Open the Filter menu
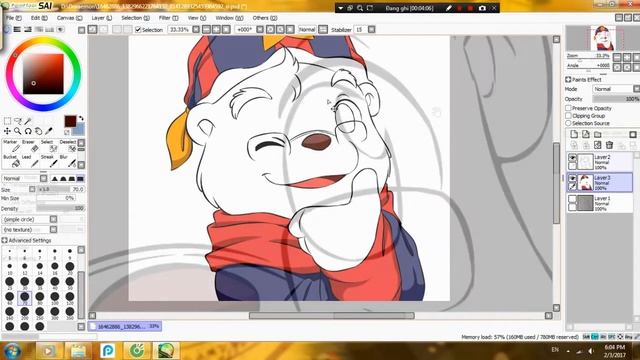The image size is (640, 360). (169, 18)
